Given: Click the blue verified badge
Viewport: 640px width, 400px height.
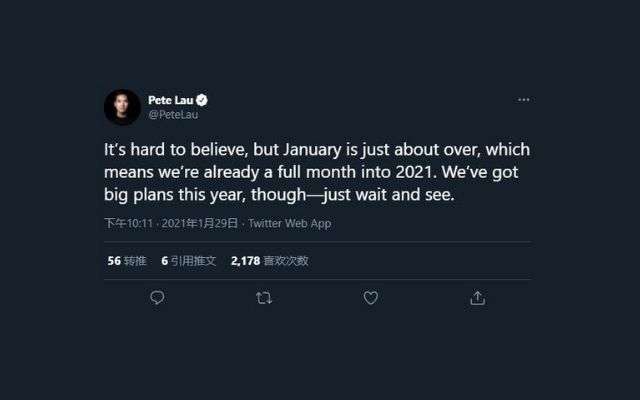Looking at the screenshot, I should [x=202, y=100].
